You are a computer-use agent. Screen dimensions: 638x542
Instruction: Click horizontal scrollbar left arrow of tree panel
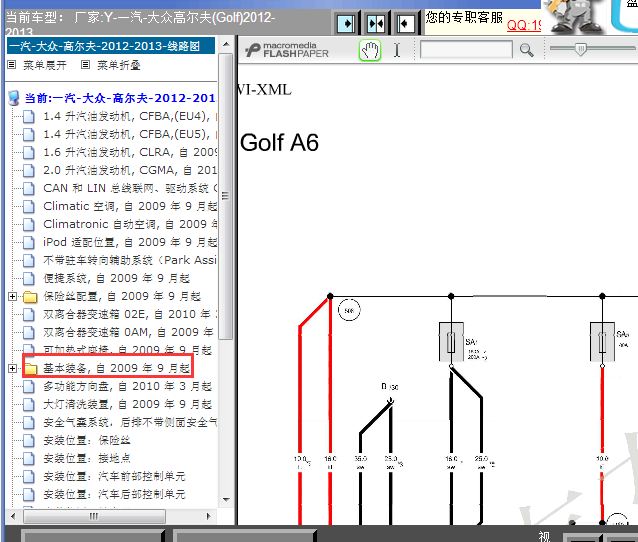[x=13, y=516]
